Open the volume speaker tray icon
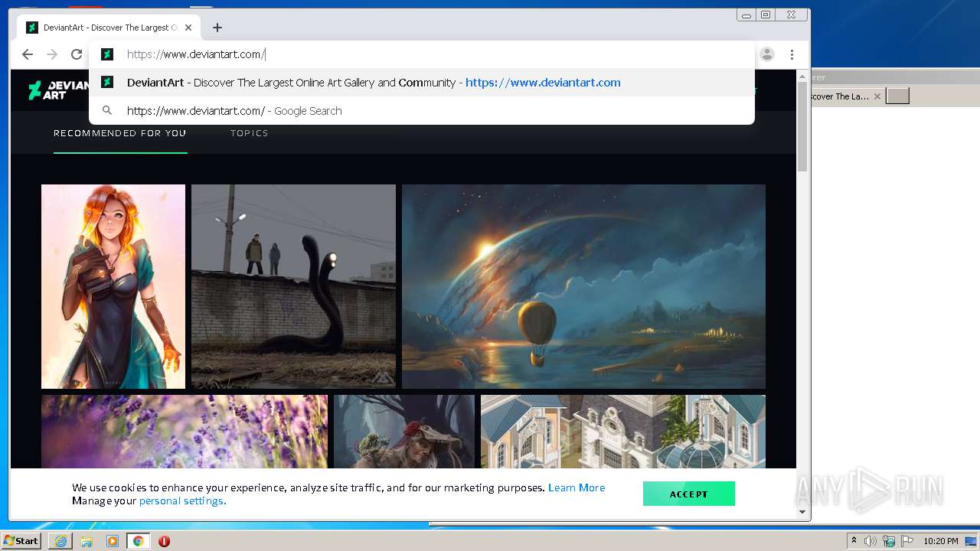This screenshot has height=551, width=980. (871, 541)
